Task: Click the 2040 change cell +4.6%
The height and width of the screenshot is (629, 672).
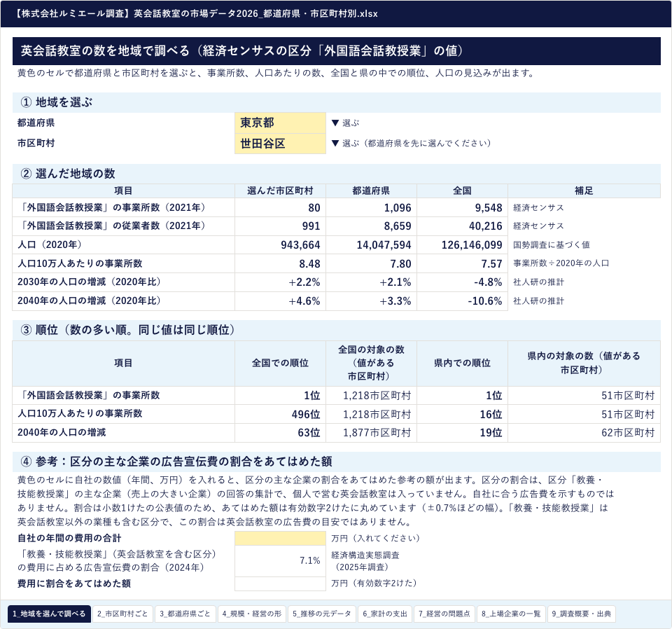Action: 280,301
